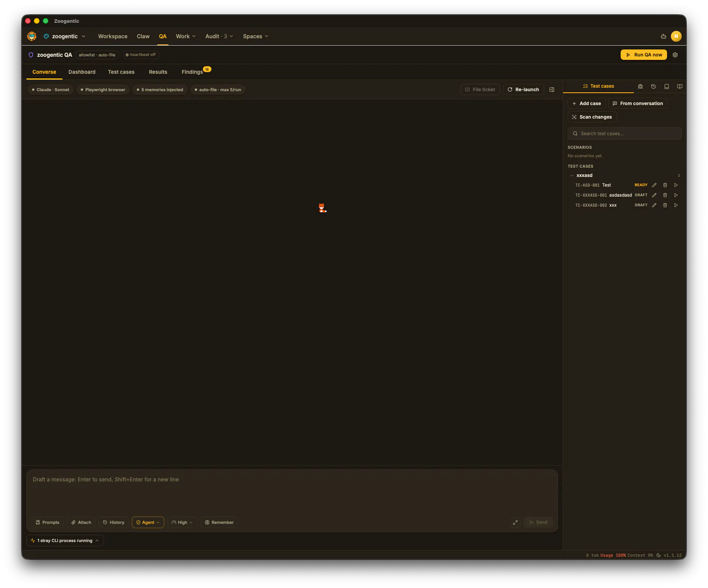Switch to the Dashboard tab
This screenshot has height=588, width=708.
tap(82, 72)
